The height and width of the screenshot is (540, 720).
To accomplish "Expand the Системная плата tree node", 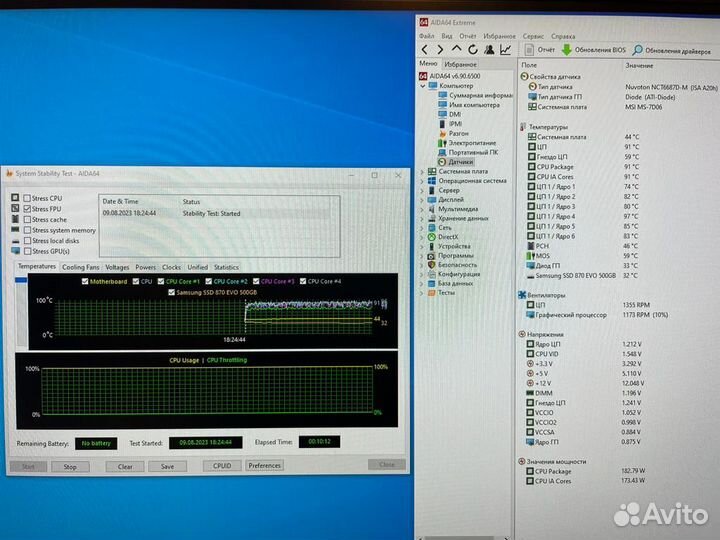I will [x=422, y=171].
